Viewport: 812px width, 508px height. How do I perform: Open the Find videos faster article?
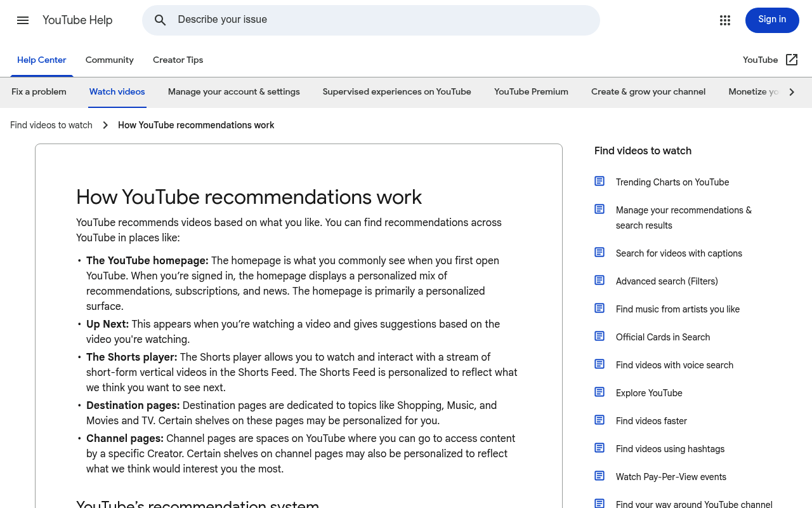pyautogui.click(x=652, y=421)
